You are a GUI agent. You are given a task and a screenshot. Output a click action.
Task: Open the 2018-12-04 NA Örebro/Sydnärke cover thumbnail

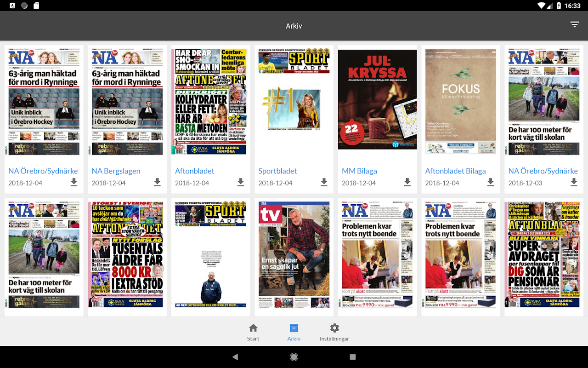[44, 102]
